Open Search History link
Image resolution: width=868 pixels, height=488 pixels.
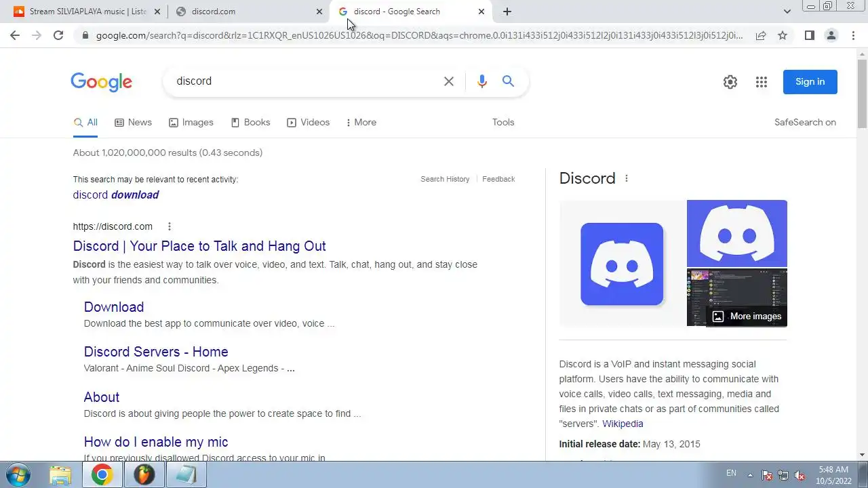pyautogui.click(x=445, y=180)
